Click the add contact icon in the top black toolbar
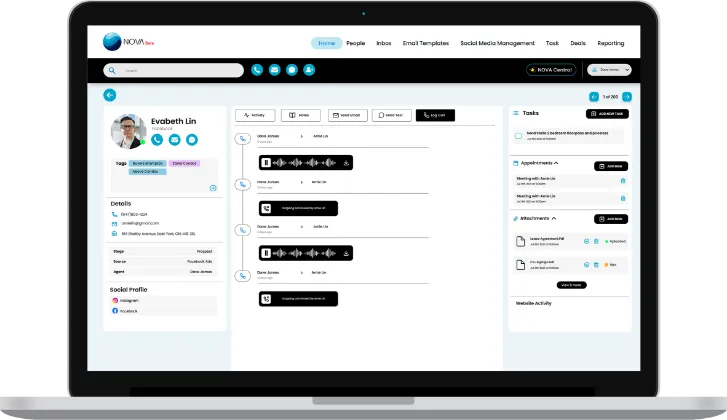 point(309,70)
